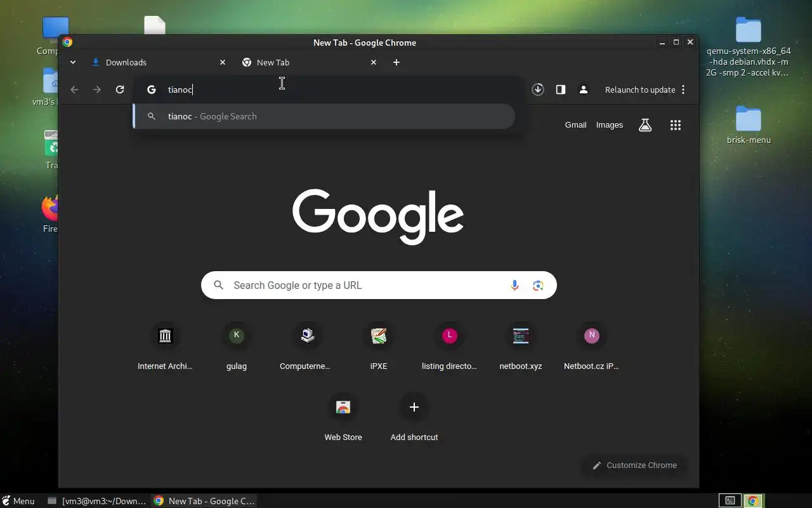
Task: Click the Google search box
Action: tap(379, 285)
